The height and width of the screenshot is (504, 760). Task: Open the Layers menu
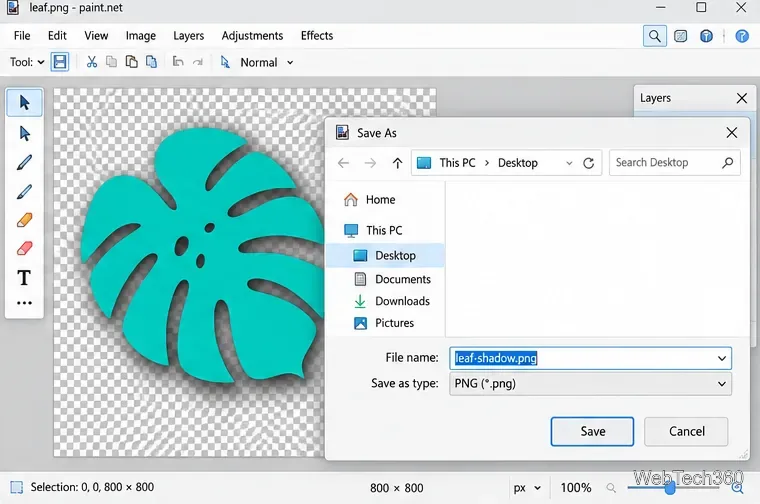tap(189, 36)
